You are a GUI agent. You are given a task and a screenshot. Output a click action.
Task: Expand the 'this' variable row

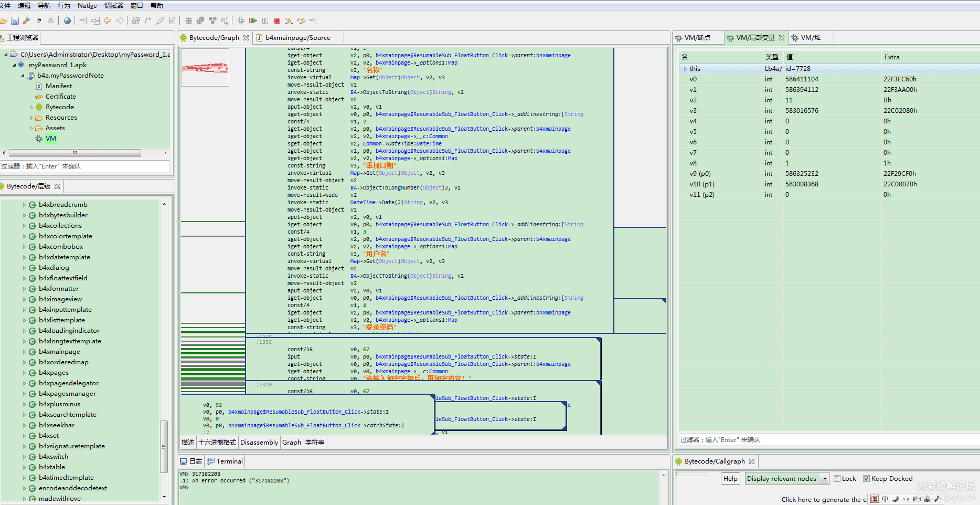click(x=685, y=69)
